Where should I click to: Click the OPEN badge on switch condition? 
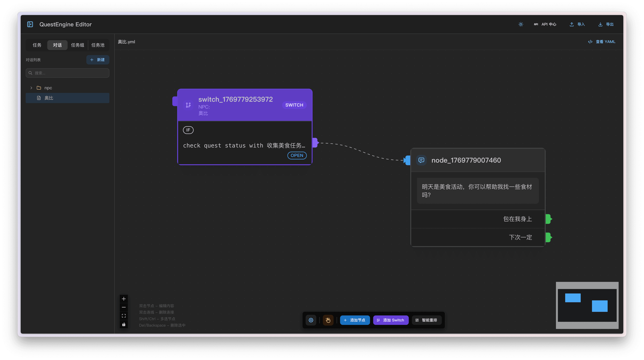coord(297,155)
